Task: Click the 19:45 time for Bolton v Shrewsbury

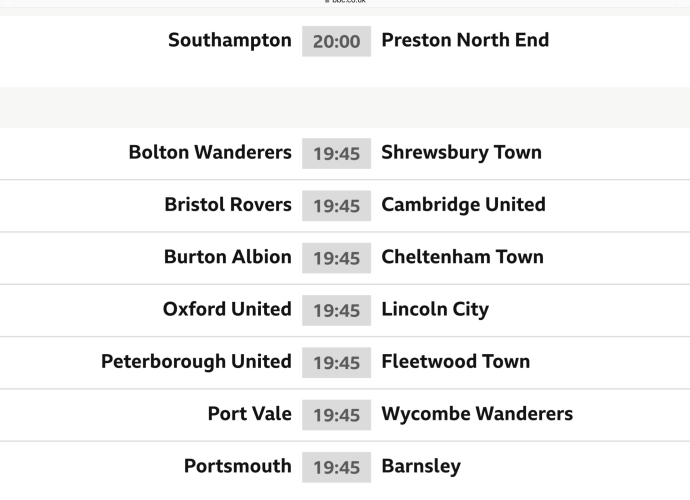Action: [x=336, y=154]
